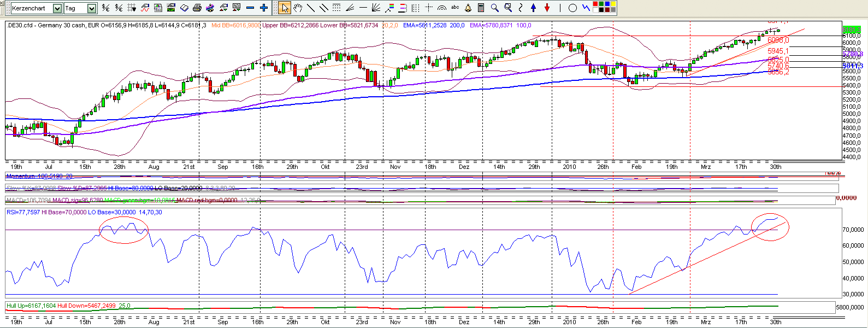Screen dimensions: 868x328
Task: Click the alarm bell icon
Action: point(468,8)
